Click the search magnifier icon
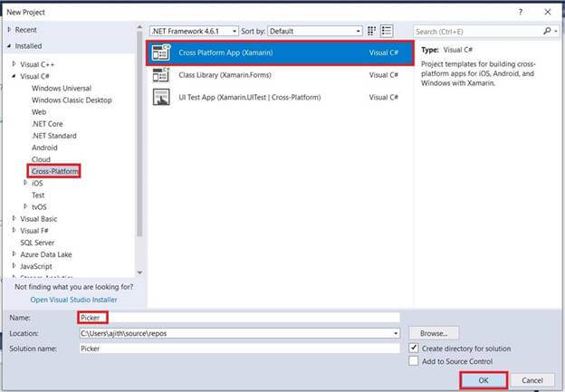Image resolution: width=565 pixels, height=392 pixels. click(547, 31)
